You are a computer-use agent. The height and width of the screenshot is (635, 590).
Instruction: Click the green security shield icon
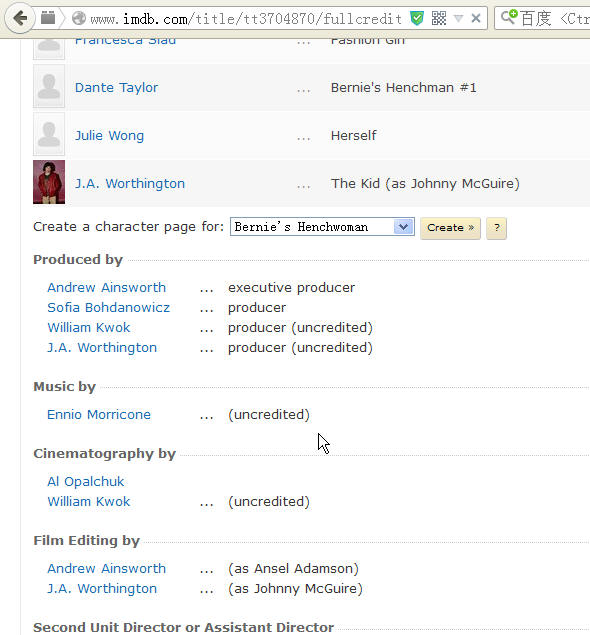click(417, 18)
